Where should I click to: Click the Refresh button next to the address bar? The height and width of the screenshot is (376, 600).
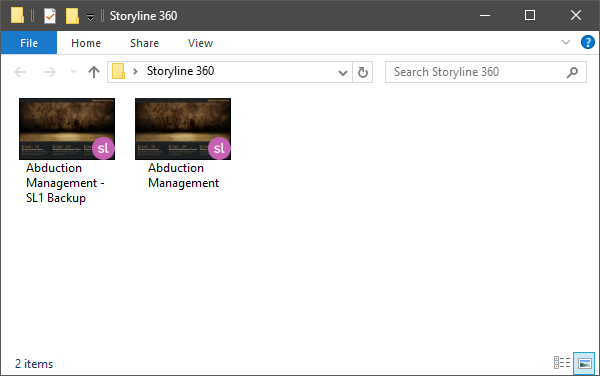coord(363,72)
